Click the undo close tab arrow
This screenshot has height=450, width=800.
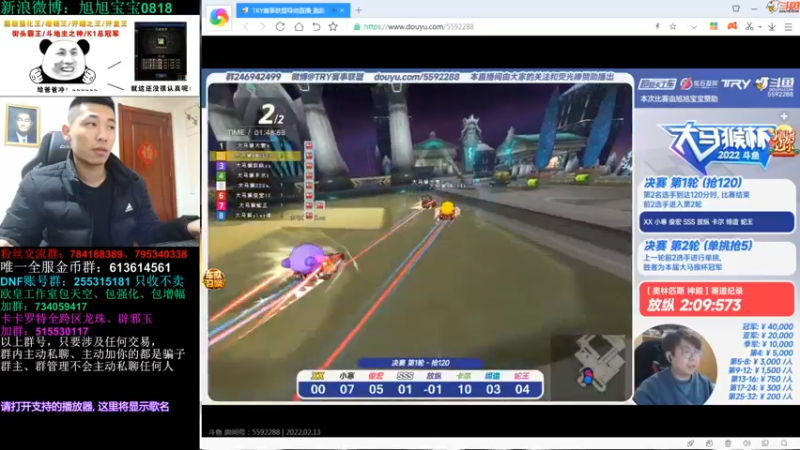(x=316, y=27)
